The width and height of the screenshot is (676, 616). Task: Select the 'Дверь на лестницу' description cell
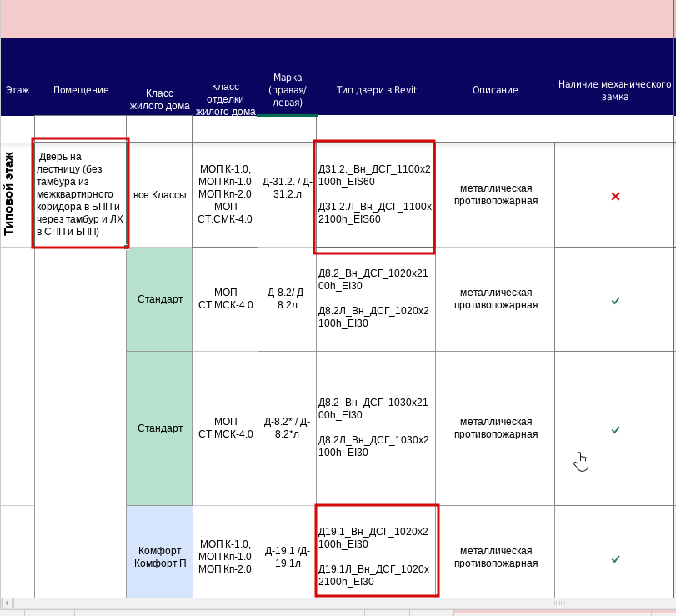tap(81, 193)
